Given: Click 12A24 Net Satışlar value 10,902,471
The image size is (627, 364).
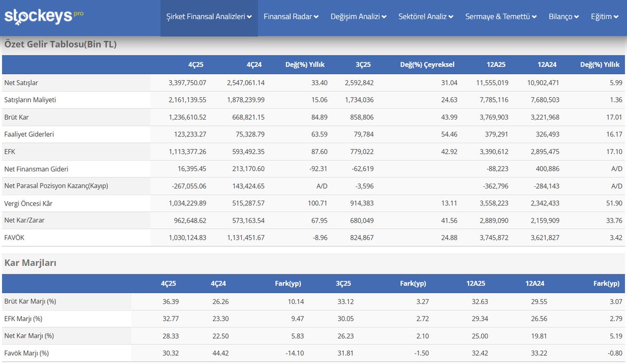Looking at the screenshot, I should [543, 83].
